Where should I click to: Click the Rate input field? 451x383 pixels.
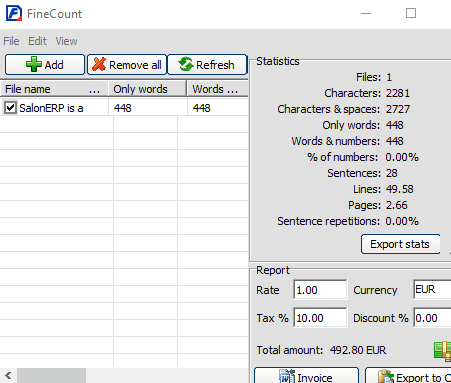point(320,290)
